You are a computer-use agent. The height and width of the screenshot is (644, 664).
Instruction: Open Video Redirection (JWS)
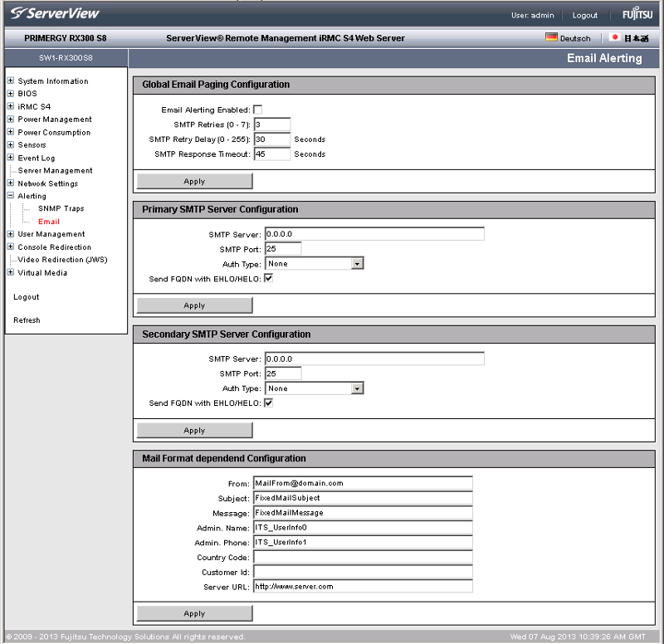click(63, 260)
